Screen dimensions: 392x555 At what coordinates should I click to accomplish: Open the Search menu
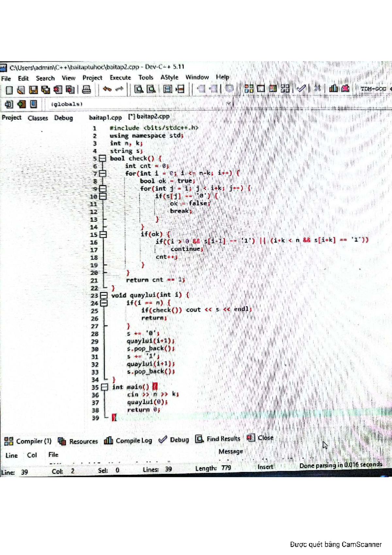click(x=45, y=78)
